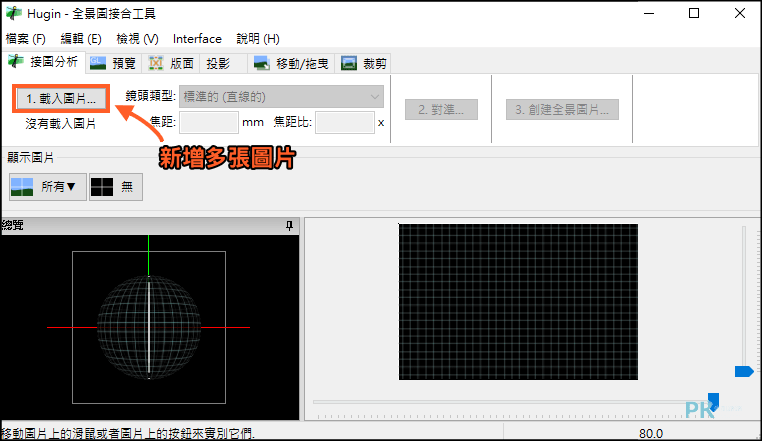762x441 pixels.
Task: Click the 1. 載入圖片... button
Action: coord(61,99)
